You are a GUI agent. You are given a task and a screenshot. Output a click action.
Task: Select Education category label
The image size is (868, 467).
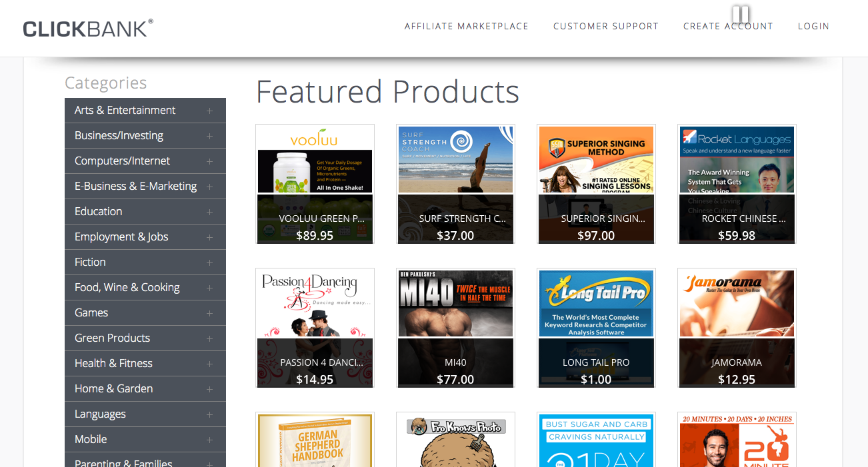tap(98, 211)
